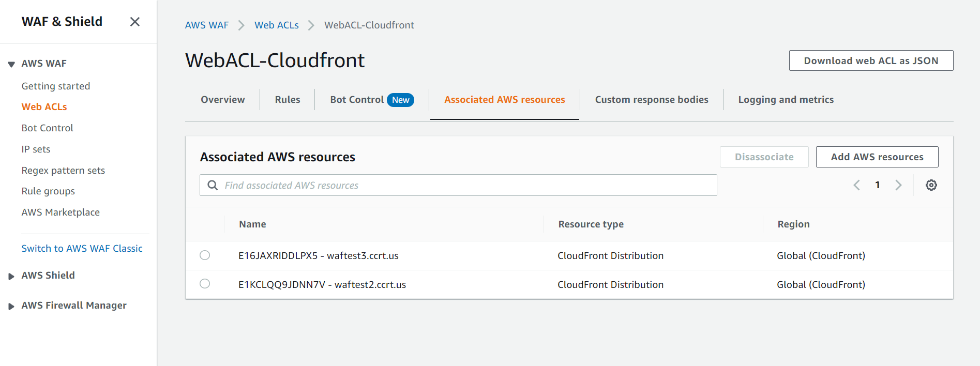
Task: Click the search magnifier icon
Action: click(x=213, y=185)
